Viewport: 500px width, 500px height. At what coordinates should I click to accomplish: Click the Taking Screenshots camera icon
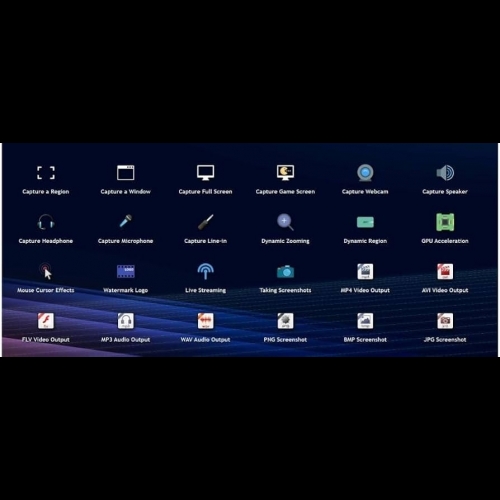(285, 272)
